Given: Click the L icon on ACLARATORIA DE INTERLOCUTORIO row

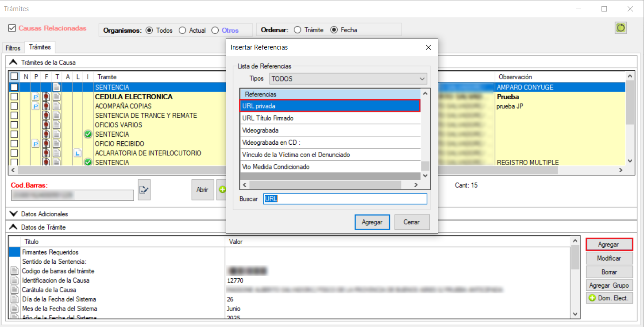Looking at the screenshot, I should 77,153.
